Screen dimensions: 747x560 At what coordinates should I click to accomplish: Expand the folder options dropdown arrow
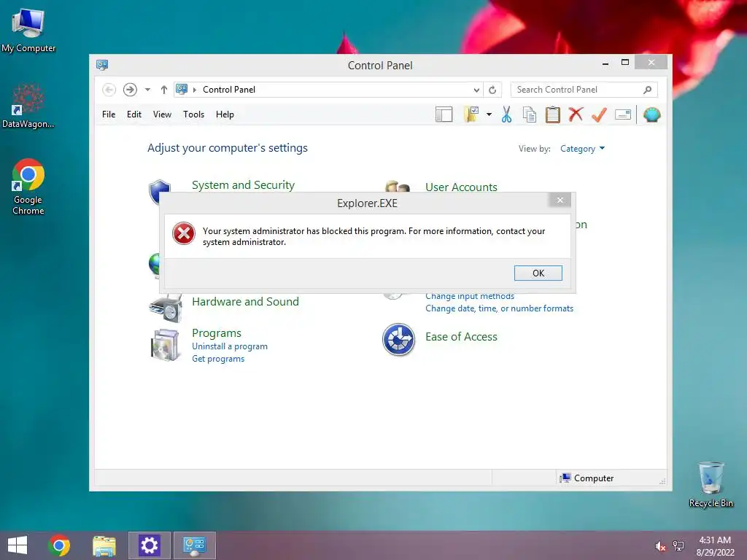[x=489, y=114]
